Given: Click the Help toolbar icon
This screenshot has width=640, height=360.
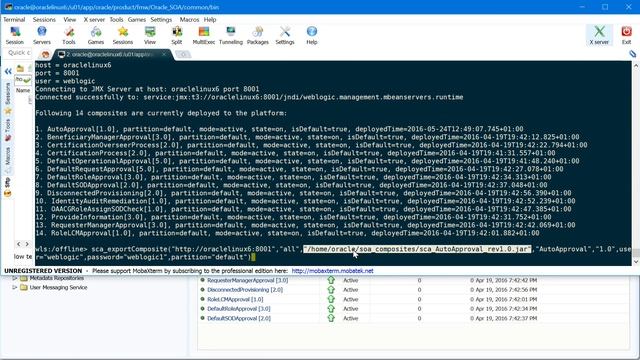Looking at the screenshot, I should click(312, 35).
